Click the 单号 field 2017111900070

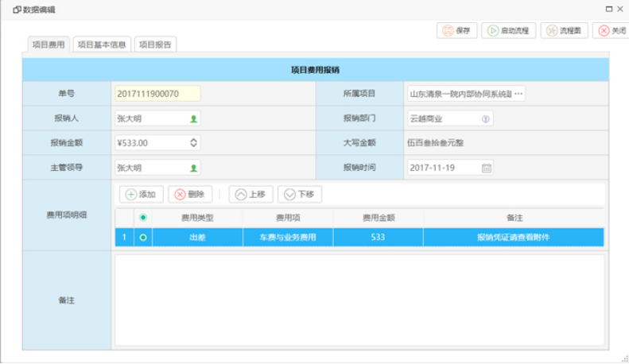pyautogui.click(x=157, y=94)
